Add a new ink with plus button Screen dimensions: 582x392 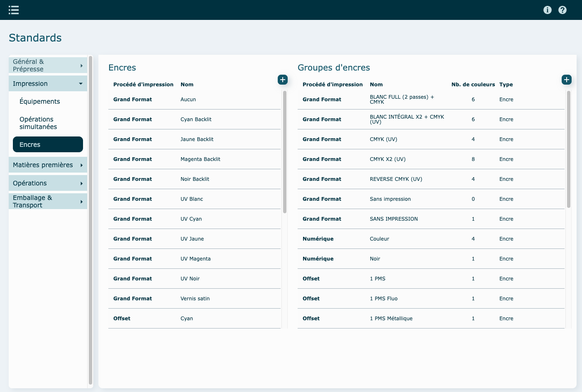coord(283,80)
